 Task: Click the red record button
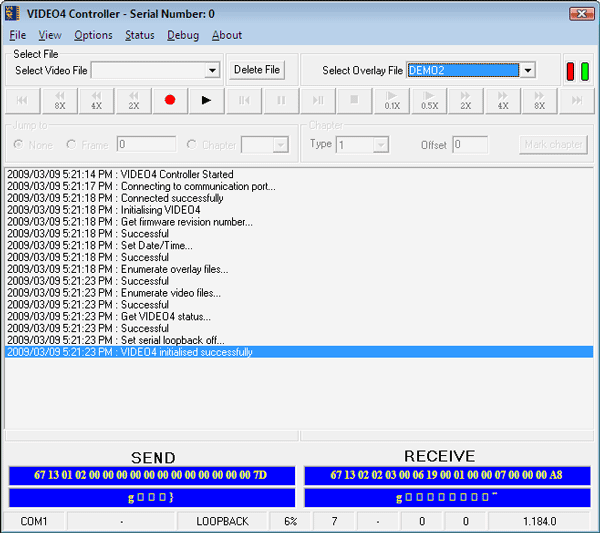pos(170,100)
